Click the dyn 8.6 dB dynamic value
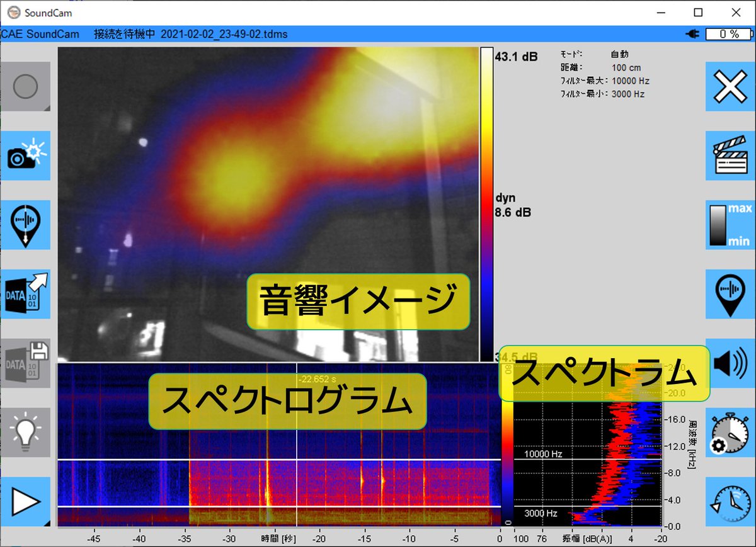 [x=513, y=205]
